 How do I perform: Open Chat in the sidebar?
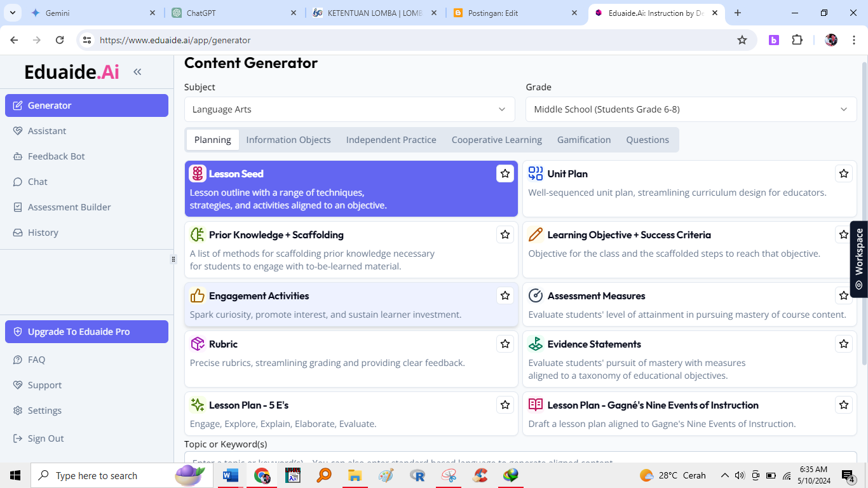[86, 182]
